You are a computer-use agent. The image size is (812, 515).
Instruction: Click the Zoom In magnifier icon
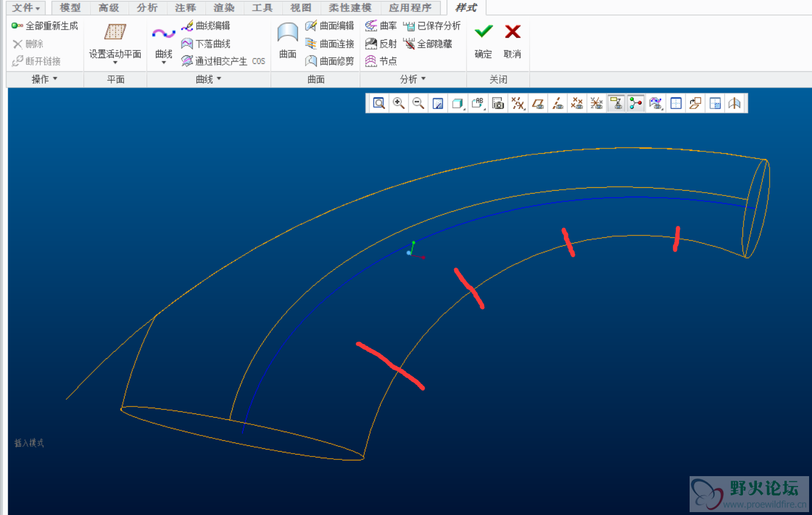click(398, 103)
